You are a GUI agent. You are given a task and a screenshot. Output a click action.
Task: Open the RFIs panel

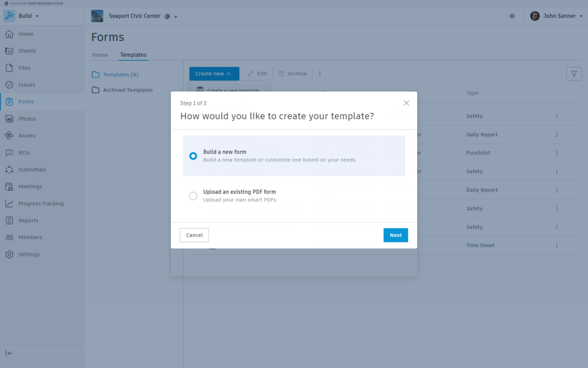click(24, 152)
